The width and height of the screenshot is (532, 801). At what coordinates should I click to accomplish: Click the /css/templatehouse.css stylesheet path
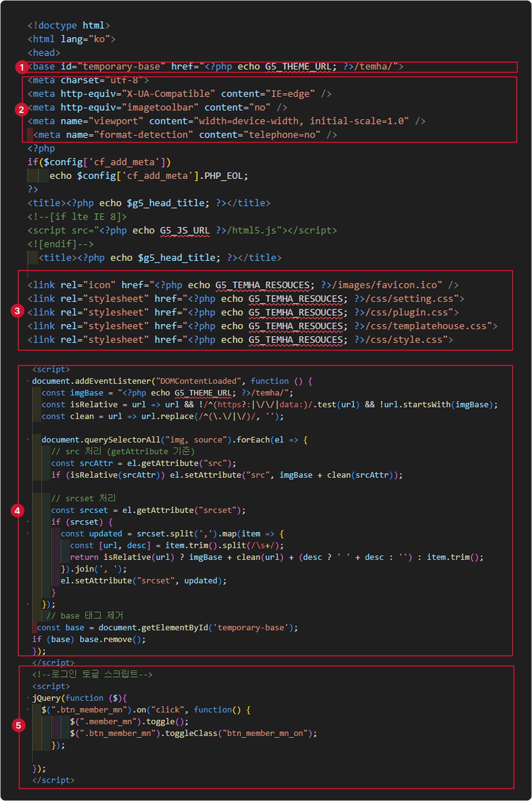tap(429, 326)
